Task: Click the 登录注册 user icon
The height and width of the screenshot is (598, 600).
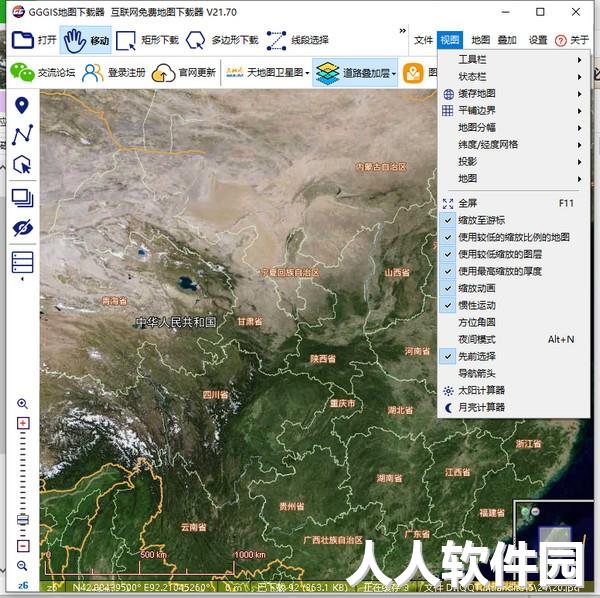Action: (x=93, y=72)
